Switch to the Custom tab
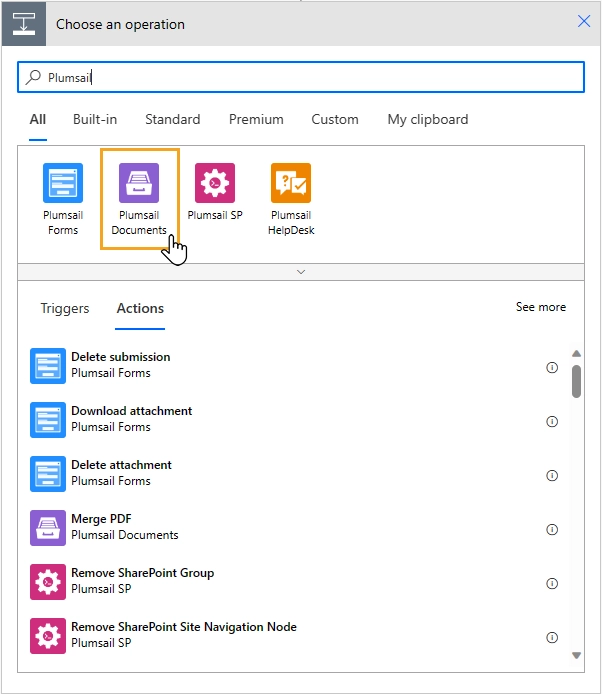Viewport: 602px width, 694px height. (335, 120)
